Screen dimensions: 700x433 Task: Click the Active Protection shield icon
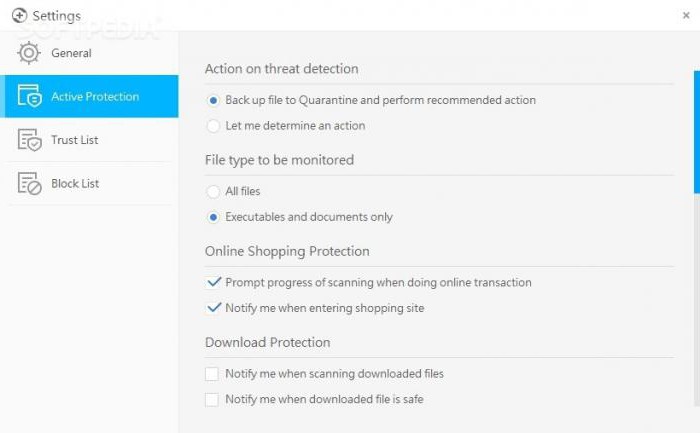coord(29,97)
